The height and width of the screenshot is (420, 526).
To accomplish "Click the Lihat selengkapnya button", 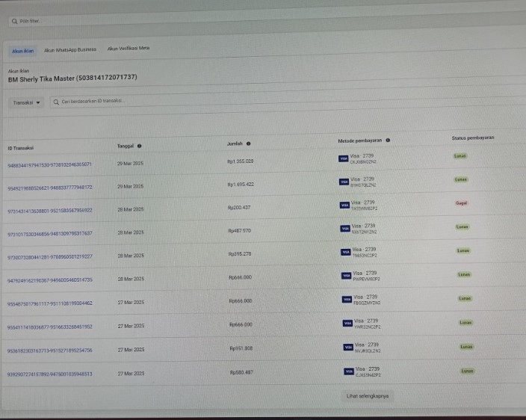I will (x=368, y=395).
